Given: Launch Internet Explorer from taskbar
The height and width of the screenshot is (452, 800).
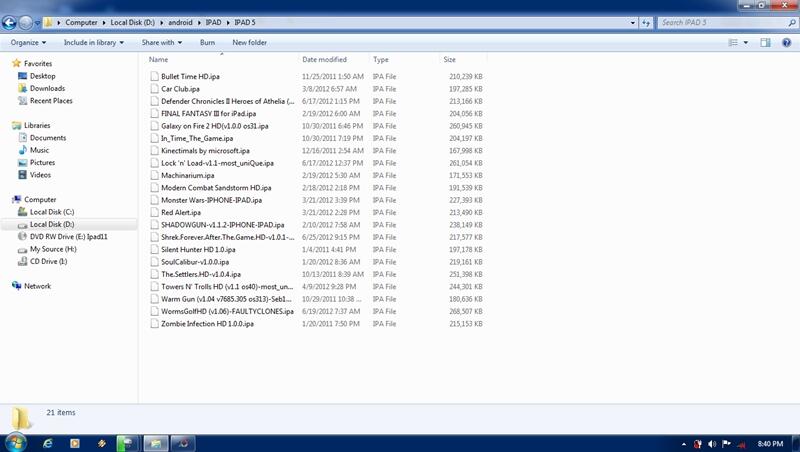Looking at the screenshot, I should (47, 443).
